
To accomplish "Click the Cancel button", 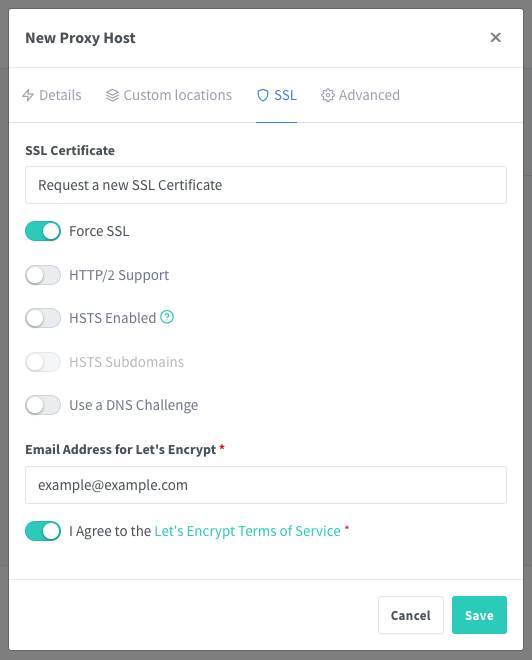I will (411, 615).
